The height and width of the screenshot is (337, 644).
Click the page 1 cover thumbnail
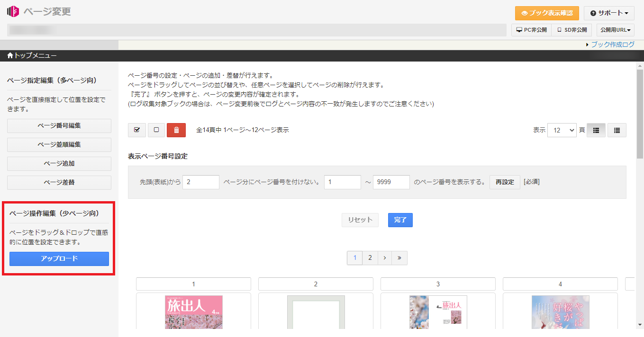[x=193, y=312]
